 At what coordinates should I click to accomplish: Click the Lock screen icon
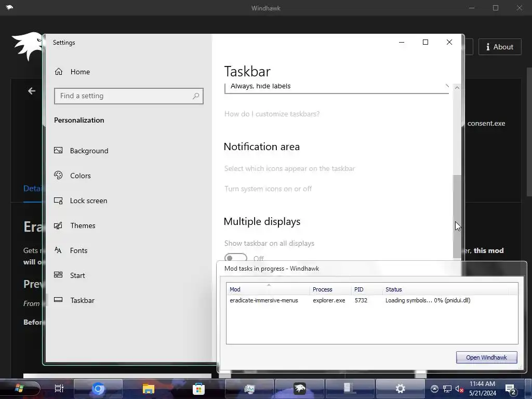pyautogui.click(x=58, y=201)
